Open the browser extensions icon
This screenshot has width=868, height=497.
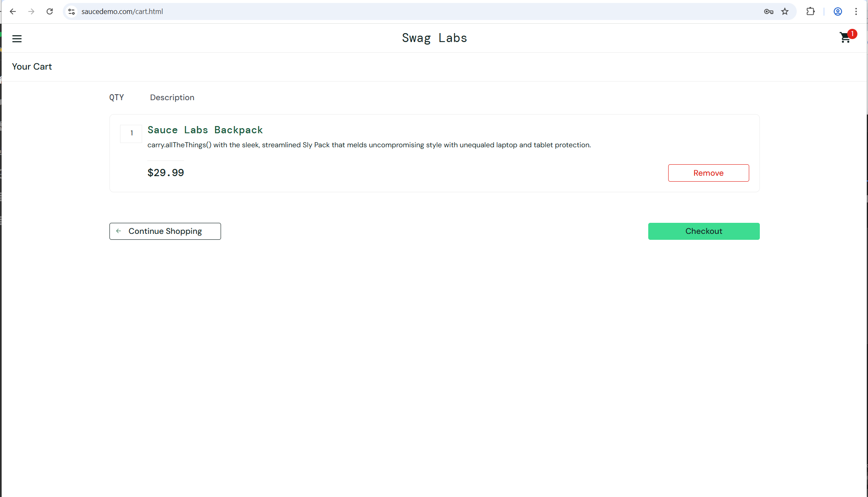tap(810, 11)
